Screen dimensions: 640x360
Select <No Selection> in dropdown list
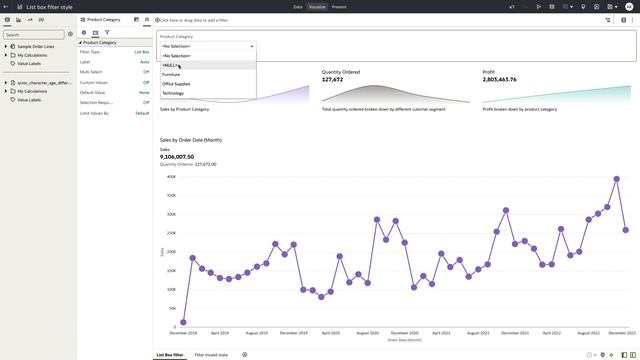[208, 56]
